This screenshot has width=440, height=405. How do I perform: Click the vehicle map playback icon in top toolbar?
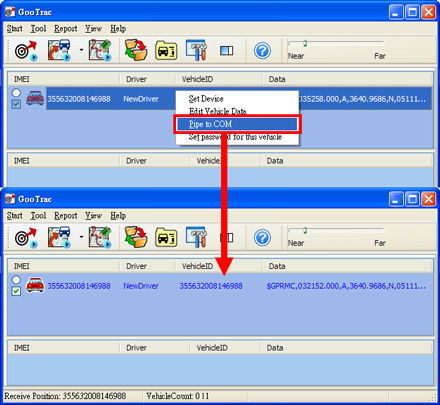(x=59, y=50)
